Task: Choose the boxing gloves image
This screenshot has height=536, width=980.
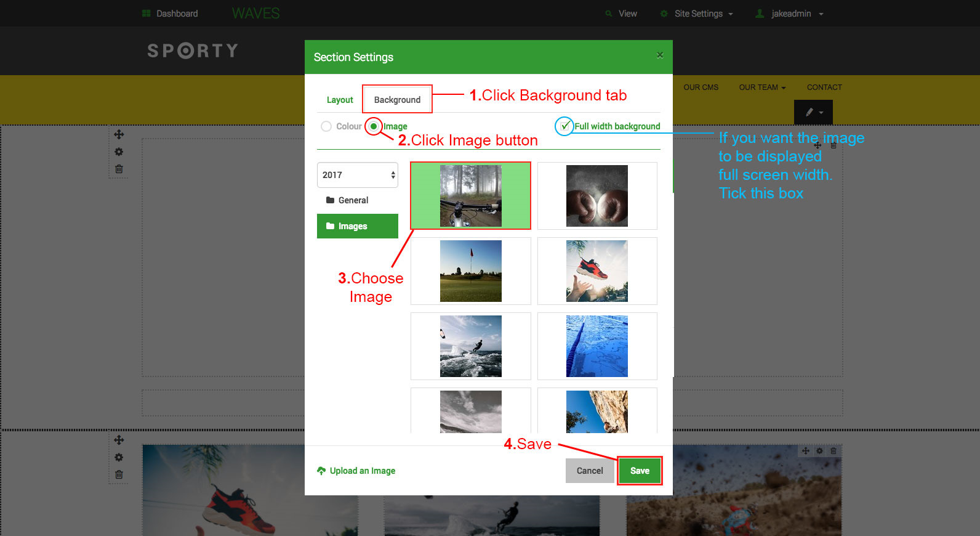Action: [597, 196]
